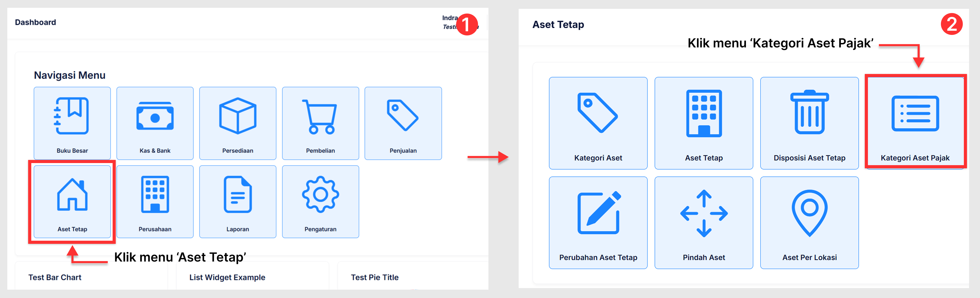980x298 pixels.
Task: Select the Pembelian shopping cart icon
Action: [320, 116]
